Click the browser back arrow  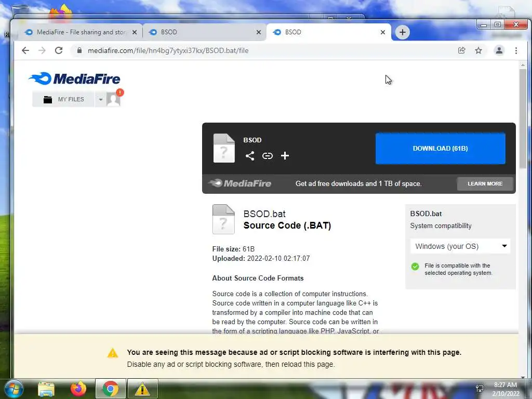point(25,50)
